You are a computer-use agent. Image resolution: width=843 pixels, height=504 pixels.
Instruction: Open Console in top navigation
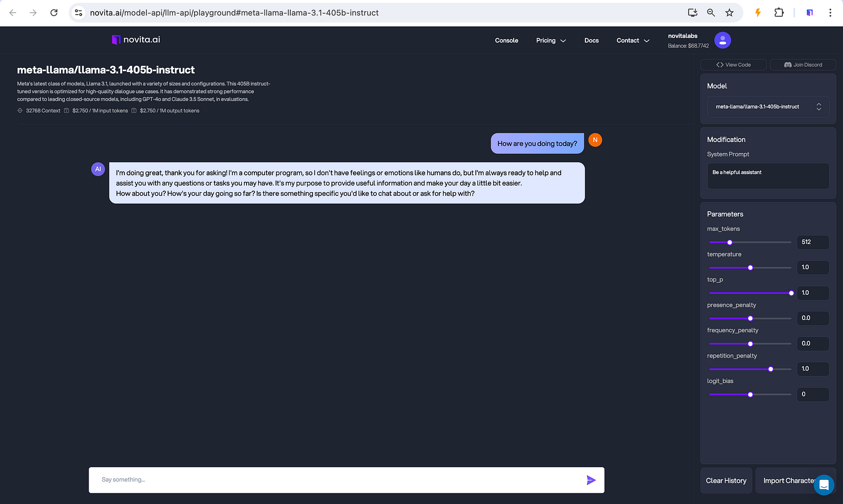pos(506,41)
